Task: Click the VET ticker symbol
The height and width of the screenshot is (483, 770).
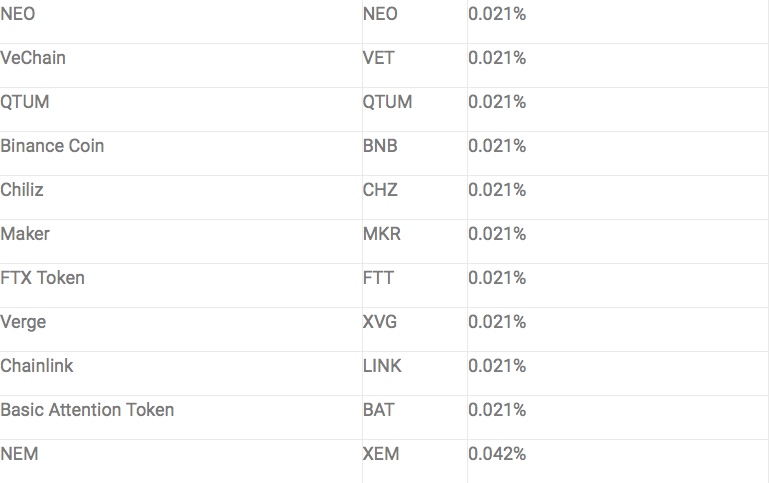Action: [378, 58]
